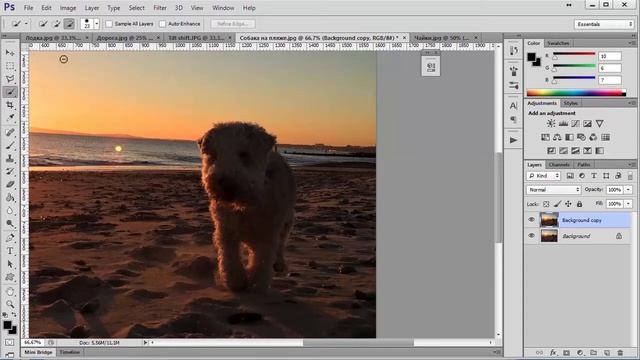Toggle the layer filter switch

pyautogui.click(x=630, y=176)
